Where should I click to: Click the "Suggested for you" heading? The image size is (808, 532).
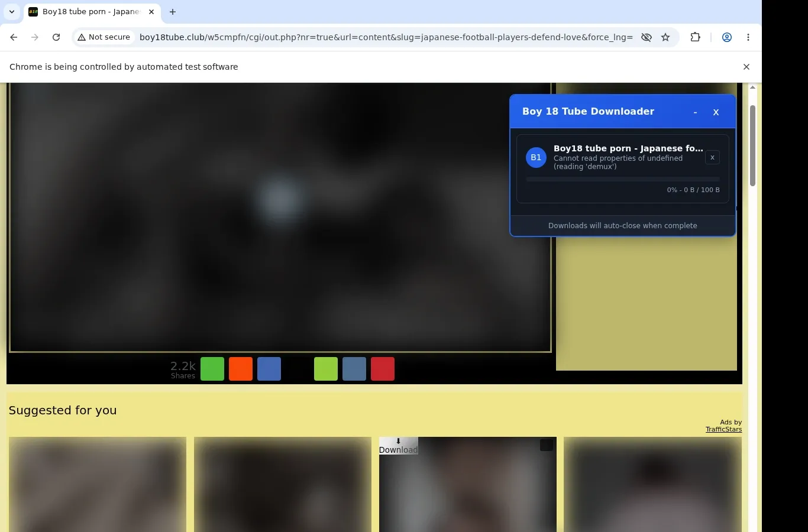click(x=63, y=410)
